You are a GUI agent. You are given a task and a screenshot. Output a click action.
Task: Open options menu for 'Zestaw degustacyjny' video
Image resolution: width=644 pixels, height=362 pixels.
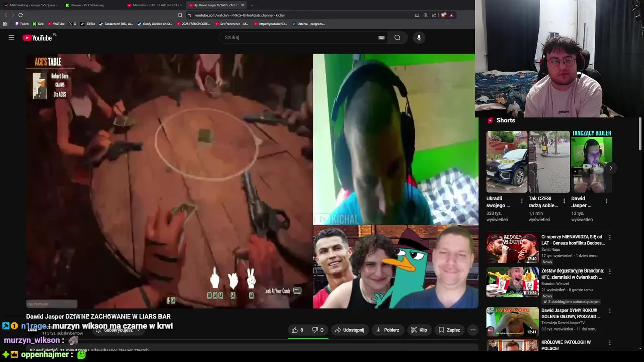(x=610, y=271)
